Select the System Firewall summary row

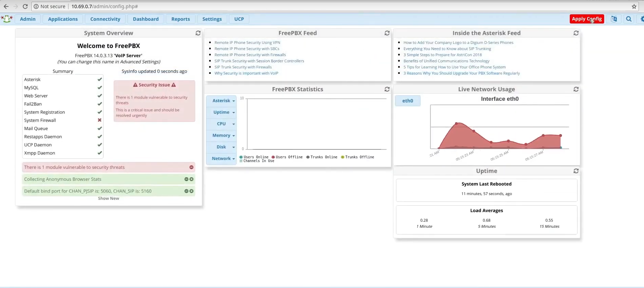click(63, 120)
